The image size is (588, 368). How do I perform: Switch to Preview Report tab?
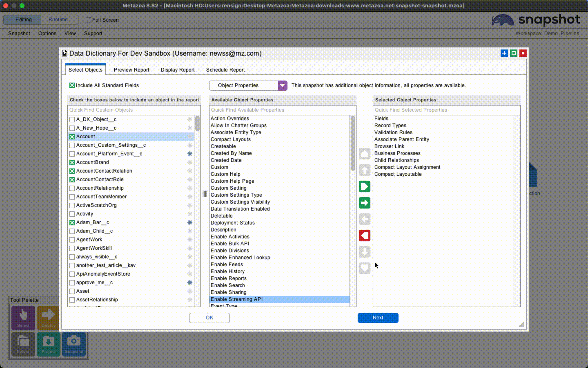click(x=131, y=70)
